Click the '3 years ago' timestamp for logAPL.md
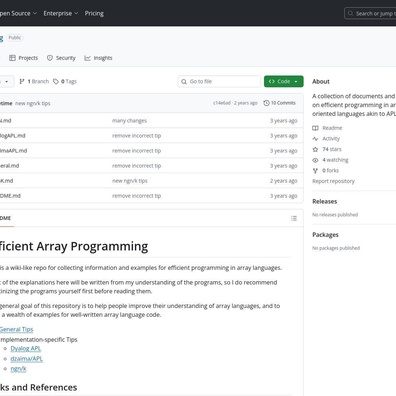396x396 pixels. tap(283, 136)
